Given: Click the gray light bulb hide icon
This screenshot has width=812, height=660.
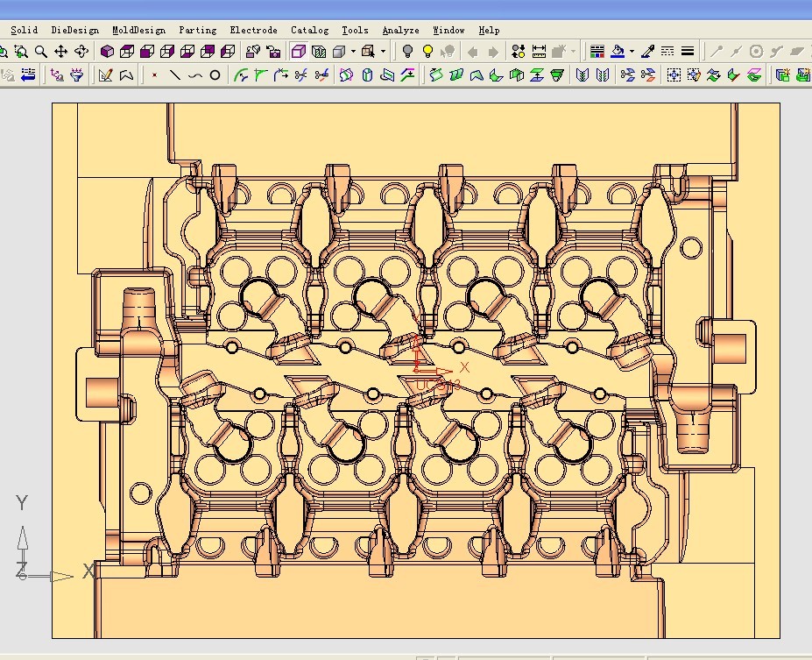Looking at the screenshot, I should pos(408,52).
